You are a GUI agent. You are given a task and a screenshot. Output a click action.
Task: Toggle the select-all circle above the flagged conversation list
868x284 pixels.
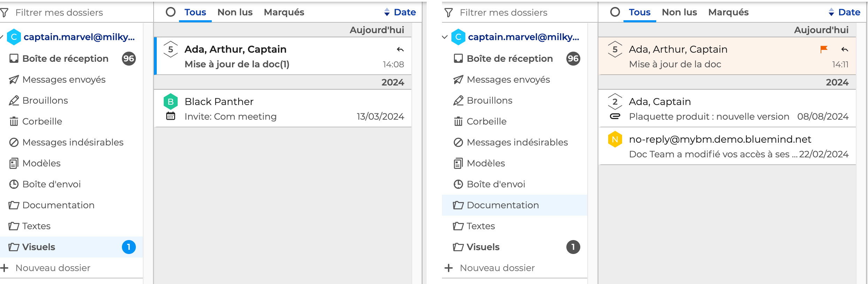click(x=615, y=12)
